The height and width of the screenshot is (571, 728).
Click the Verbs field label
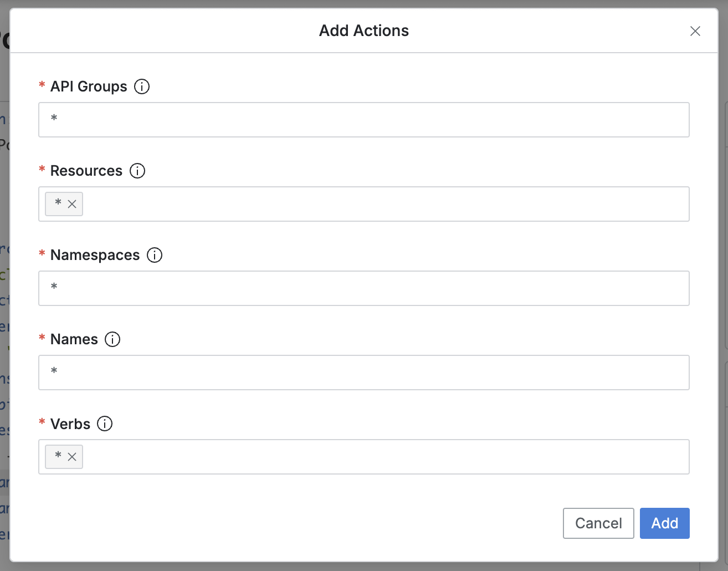click(x=70, y=424)
